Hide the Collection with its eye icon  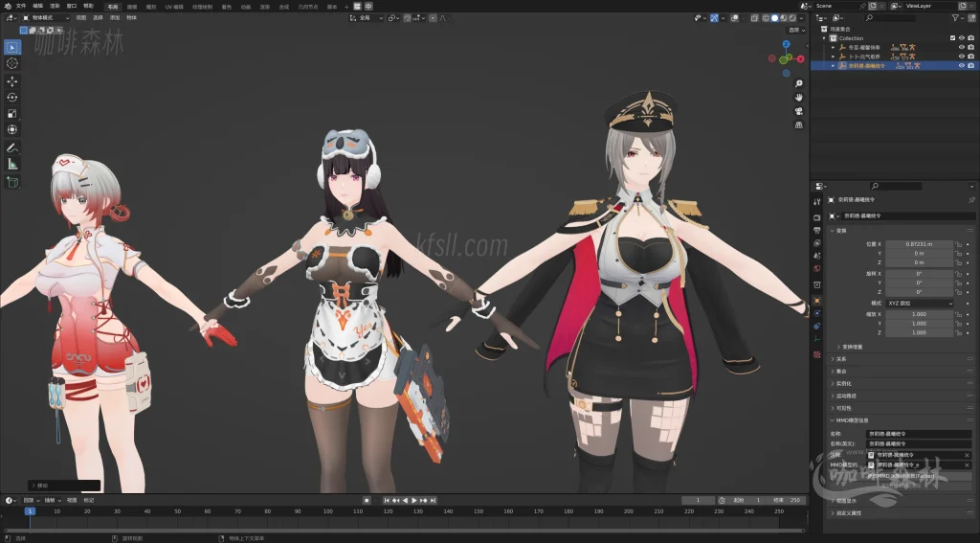[962, 38]
